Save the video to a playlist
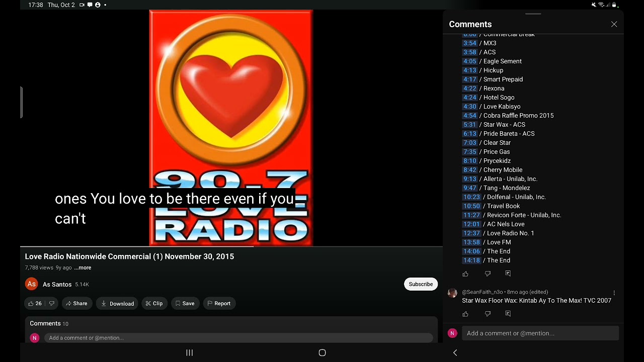Viewport: 644px width, 362px height. pyautogui.click(x=185, y=303)
